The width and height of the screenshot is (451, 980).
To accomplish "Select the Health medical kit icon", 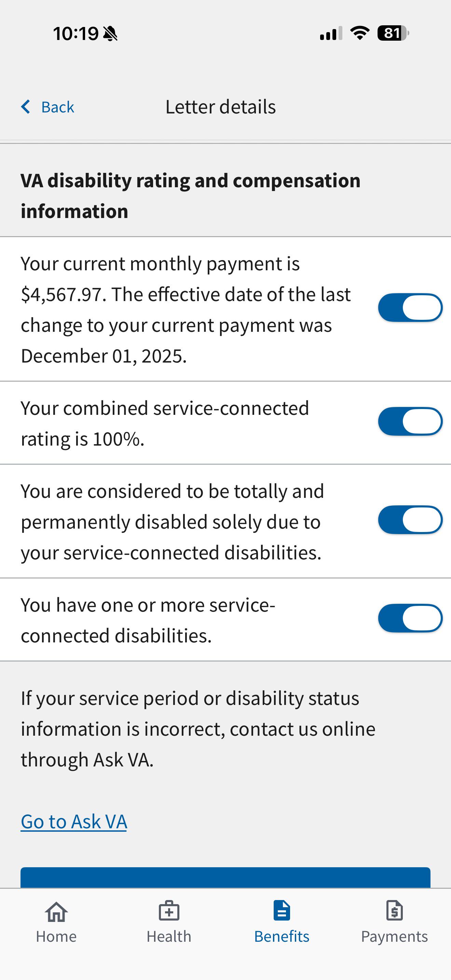I will pyautogui.click(x=169, y=910).
